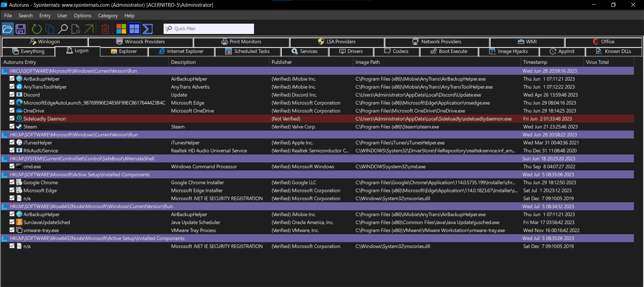Toggle the Hide Windows Entries blue logo icon
The width and height of the screenshot is (644, 287).
134,29
